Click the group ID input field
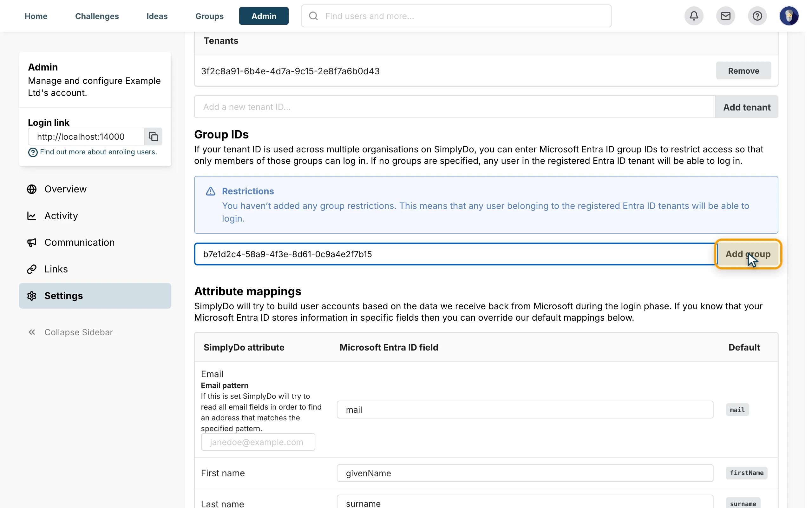 (x=455, y=254)
